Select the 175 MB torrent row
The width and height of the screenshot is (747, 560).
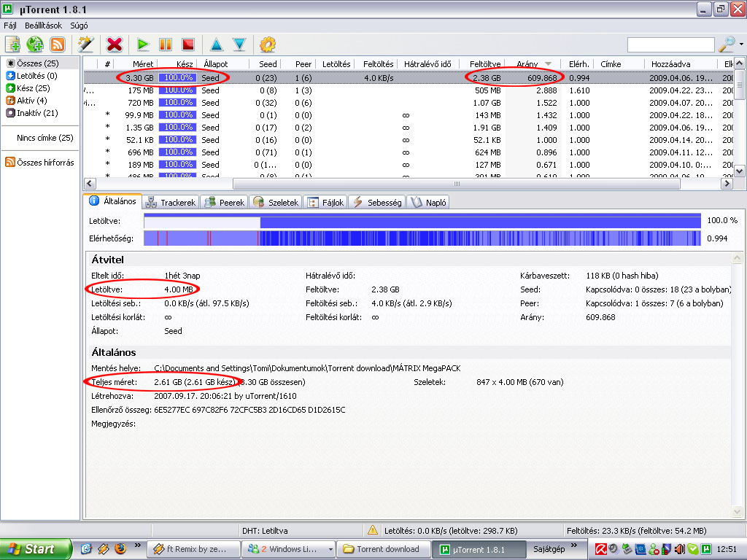409,90
